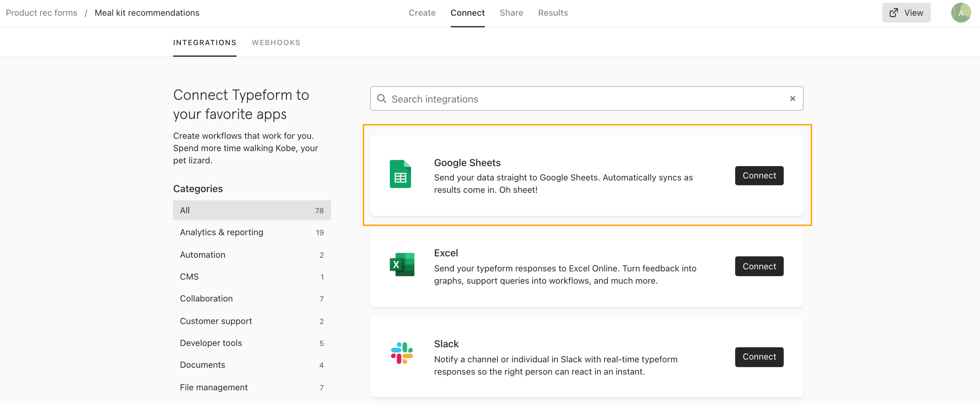The height and width of the screenshot is (404, 980).
Task: Filter by Automation category
Action: [252, 254]
